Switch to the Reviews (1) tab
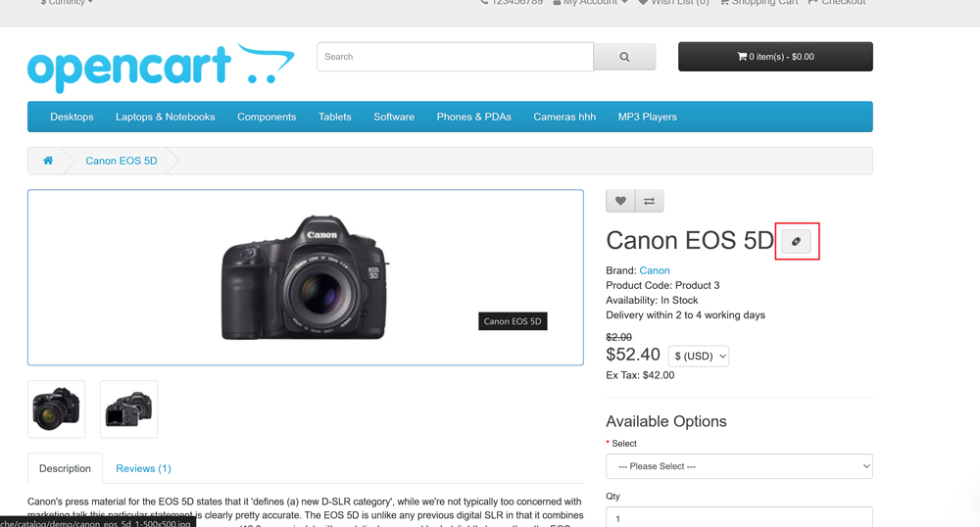The height and width of the screenshot is (527, 980). point(143,468)
